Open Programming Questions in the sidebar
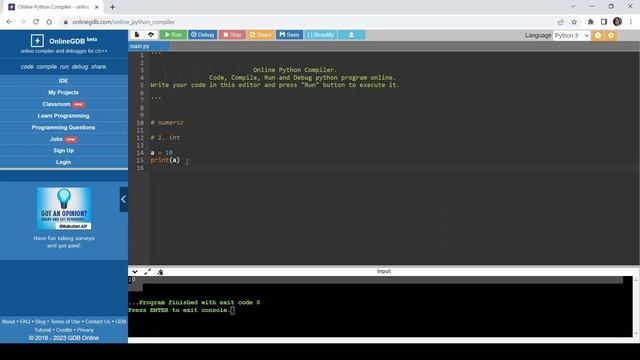Viewport: 640px width, 360px height. 64,127
